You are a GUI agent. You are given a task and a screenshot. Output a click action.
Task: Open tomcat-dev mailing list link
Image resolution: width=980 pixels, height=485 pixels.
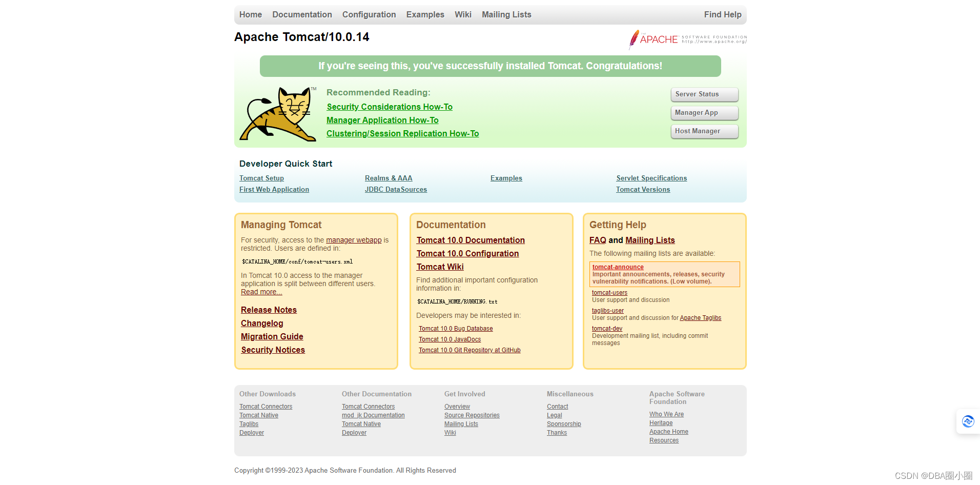(x=607, y=329)
